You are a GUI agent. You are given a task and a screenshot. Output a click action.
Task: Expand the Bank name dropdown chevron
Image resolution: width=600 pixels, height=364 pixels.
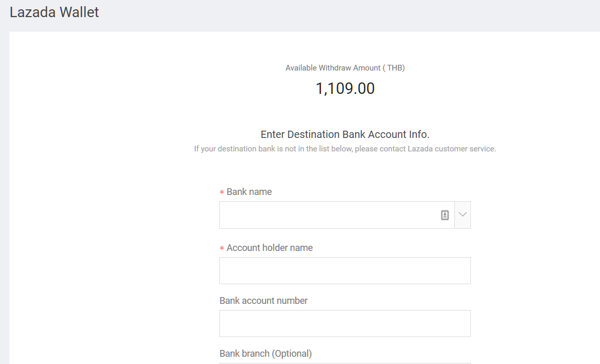pos(463,215)
